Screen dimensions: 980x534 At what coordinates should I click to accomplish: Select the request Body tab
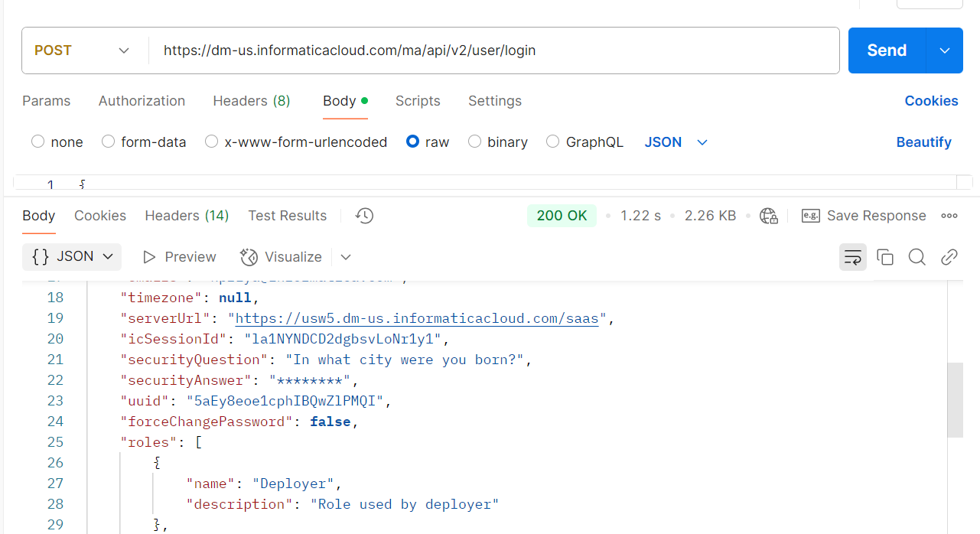(345, 101)
